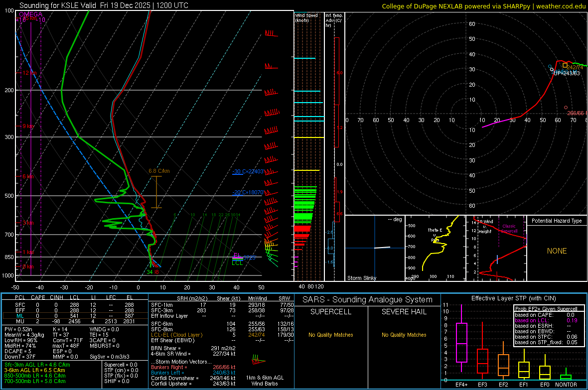The height and width of the screenshot is (390, 588).
Task: Click the Potential Hazard Type header
Action: (557, 221)
